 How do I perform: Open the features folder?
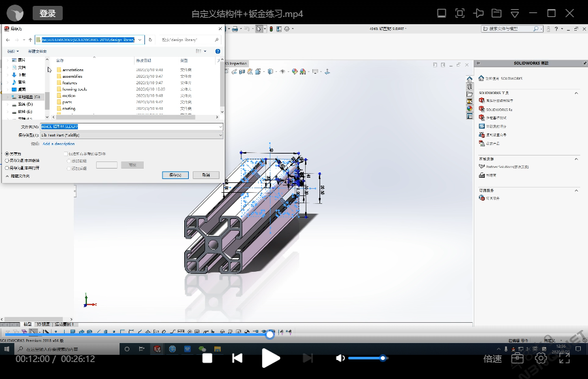pos(69,82)
